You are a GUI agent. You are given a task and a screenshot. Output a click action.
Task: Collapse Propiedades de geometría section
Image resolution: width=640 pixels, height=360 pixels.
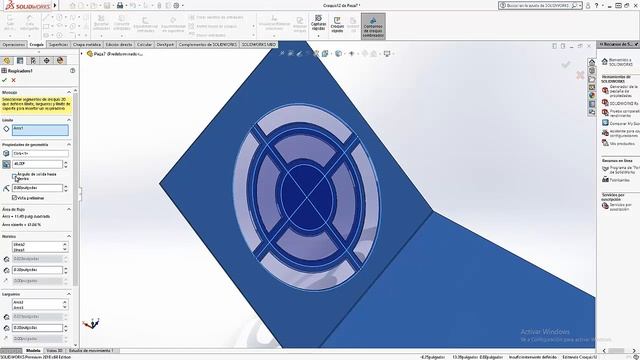pos(69,144)
